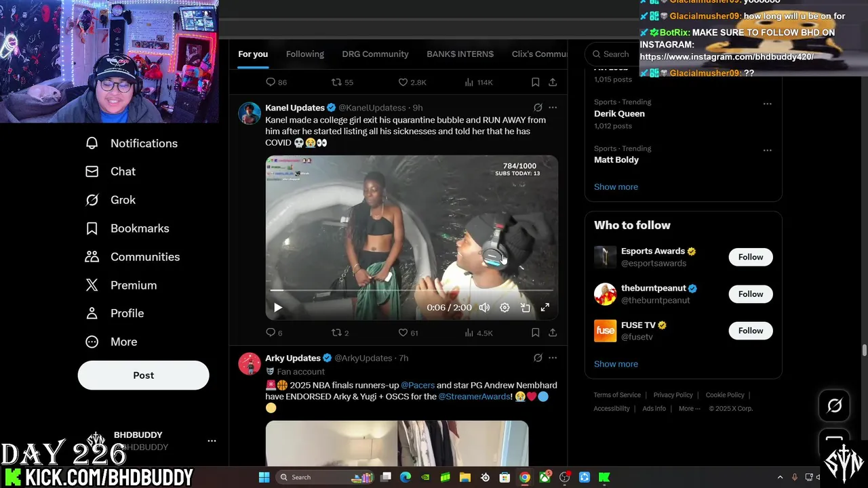The image size is (868, 488).
Task: Like the Kanel Updates post with 61 likes
Action: point(408,333)
